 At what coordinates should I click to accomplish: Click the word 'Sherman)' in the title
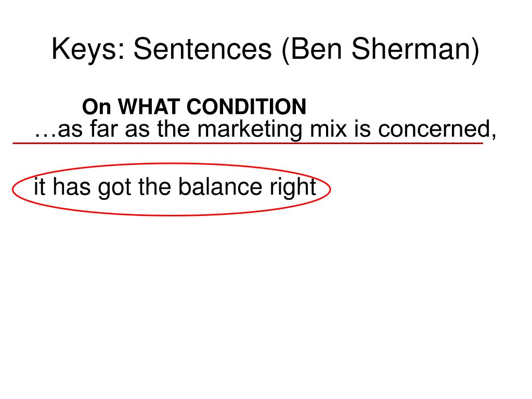pyautogui.click(x=416, y=49)
